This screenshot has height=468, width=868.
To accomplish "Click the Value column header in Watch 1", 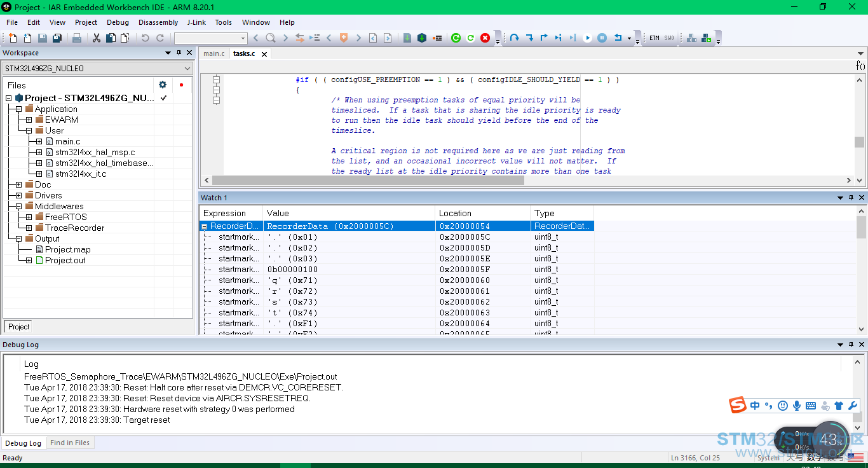I will (x=349, y=213).
